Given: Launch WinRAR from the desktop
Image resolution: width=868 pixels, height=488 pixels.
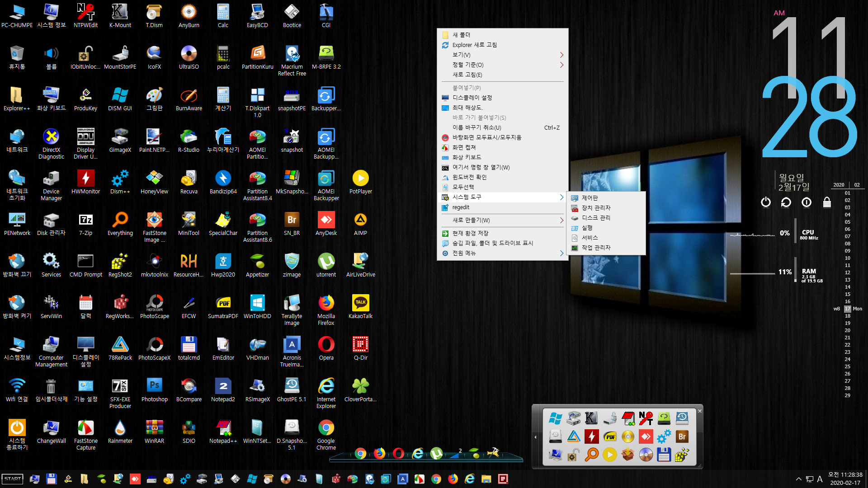Looking at the screenshot, I should pyautogui.click(x=154, y=432).
